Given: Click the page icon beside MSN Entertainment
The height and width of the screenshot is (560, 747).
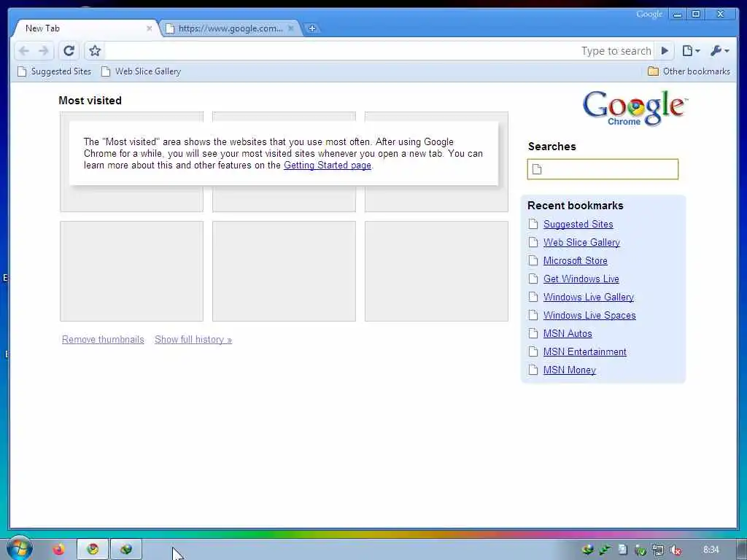Looking at the screenshot, I should coord(533,352).
